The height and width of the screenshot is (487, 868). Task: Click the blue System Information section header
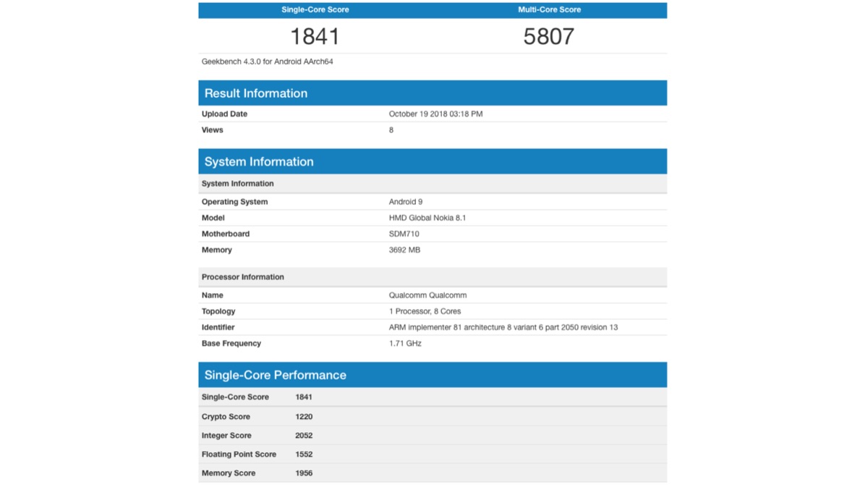point(258,162)
